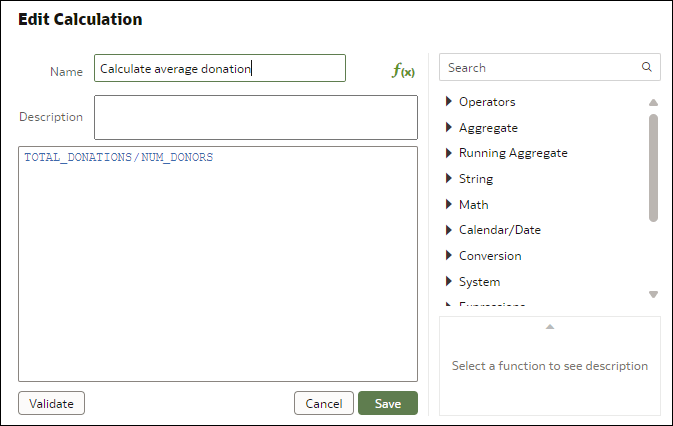Image resolution: width=673 pixels, height=426 pixels.
Task: Expand the String functions triangle
Action: [449, 178]
